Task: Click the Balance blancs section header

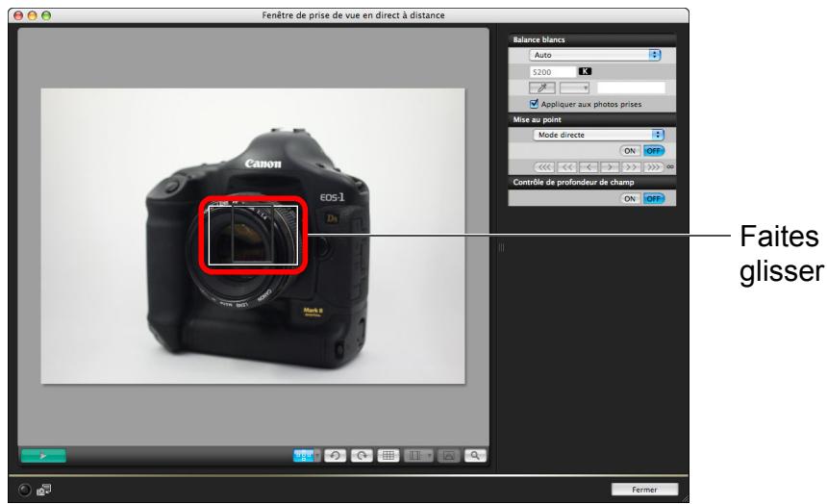Action: point(591,39)
